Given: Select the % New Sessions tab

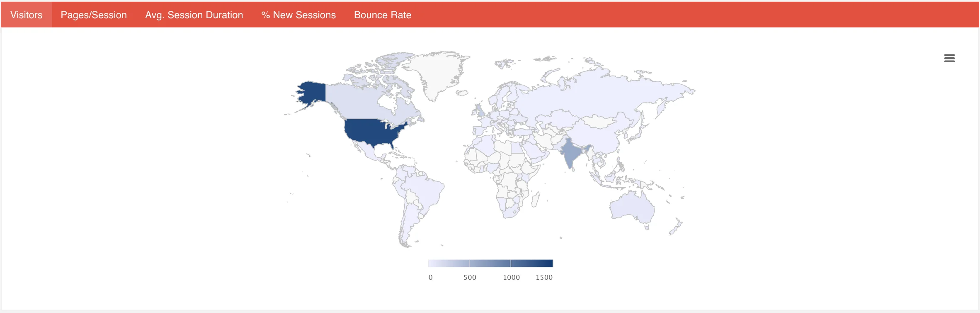Looking at the screenshot, I should pos(298,15).
